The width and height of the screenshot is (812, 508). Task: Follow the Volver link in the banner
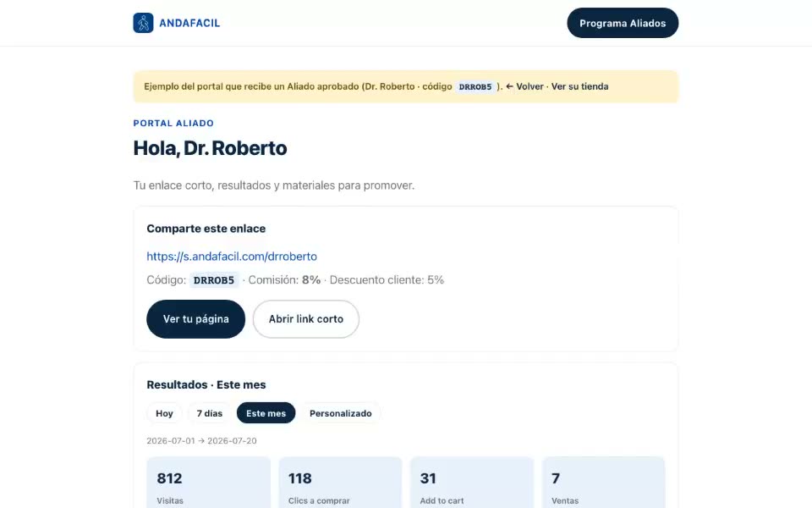[524, 86]
